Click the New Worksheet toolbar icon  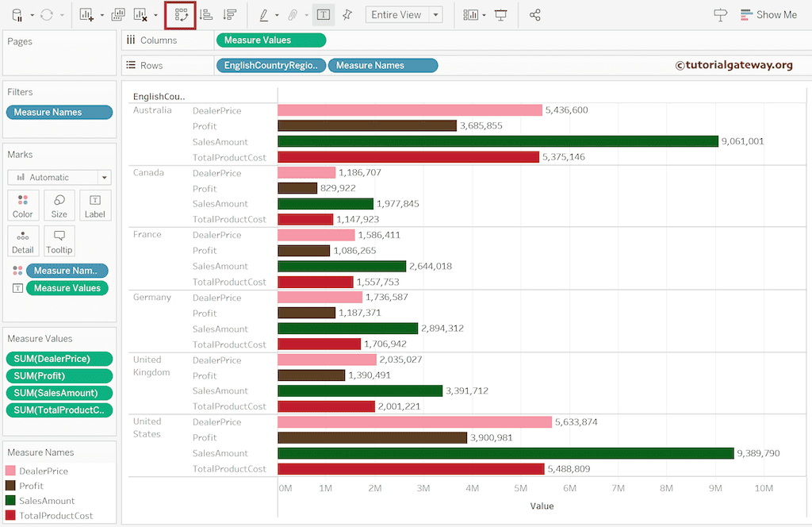86,14
